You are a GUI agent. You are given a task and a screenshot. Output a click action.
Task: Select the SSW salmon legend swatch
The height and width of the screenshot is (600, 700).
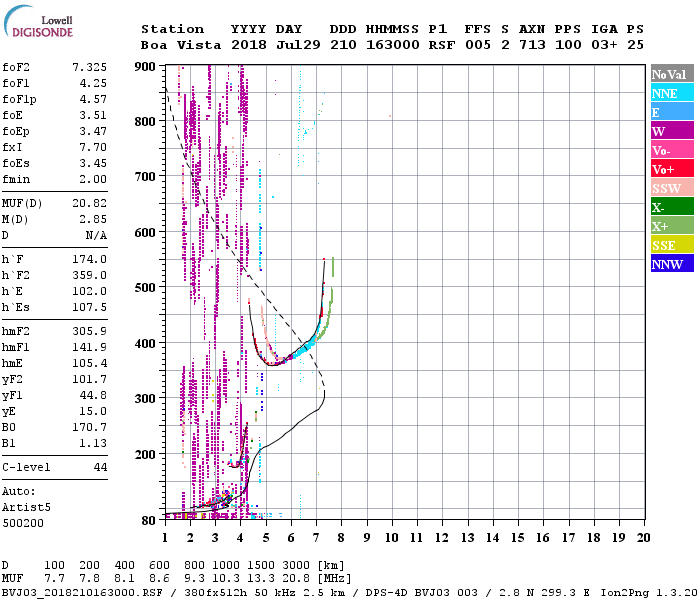click(x=672, y=188)
